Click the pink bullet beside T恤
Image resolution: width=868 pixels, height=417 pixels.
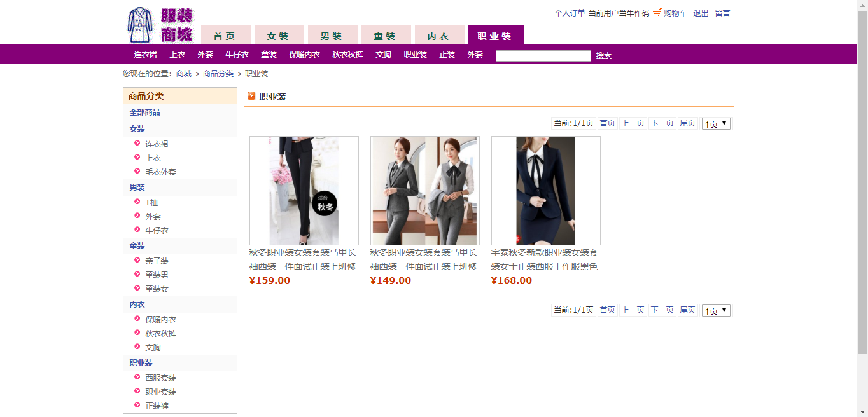(137, 202)
